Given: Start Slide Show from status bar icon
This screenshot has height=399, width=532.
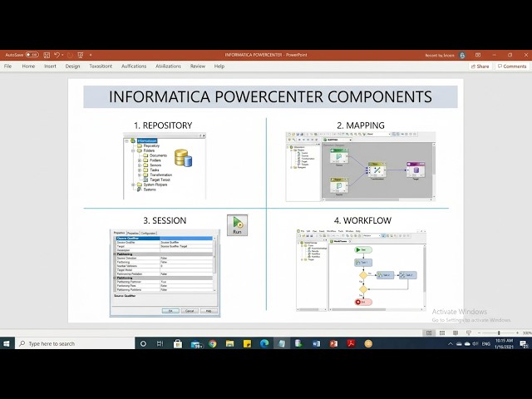Looking at the screenshot, I should pyautogui.click(x=469, y=332).
